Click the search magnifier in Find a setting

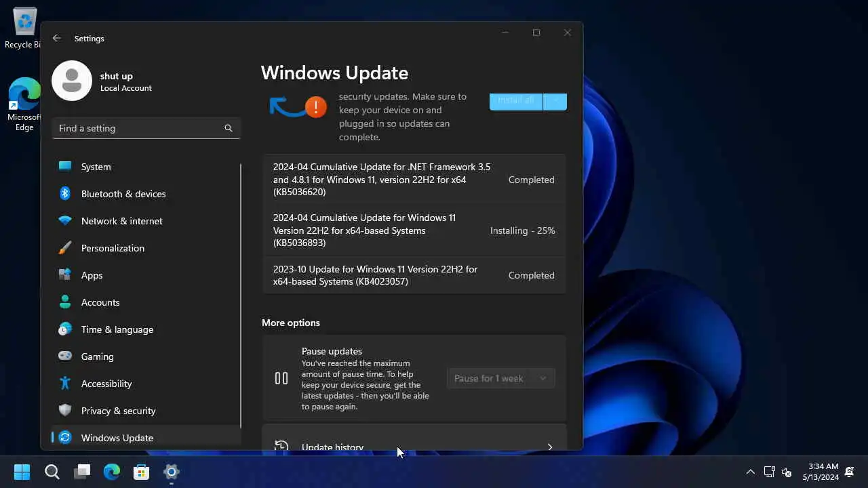coord(229,128)
